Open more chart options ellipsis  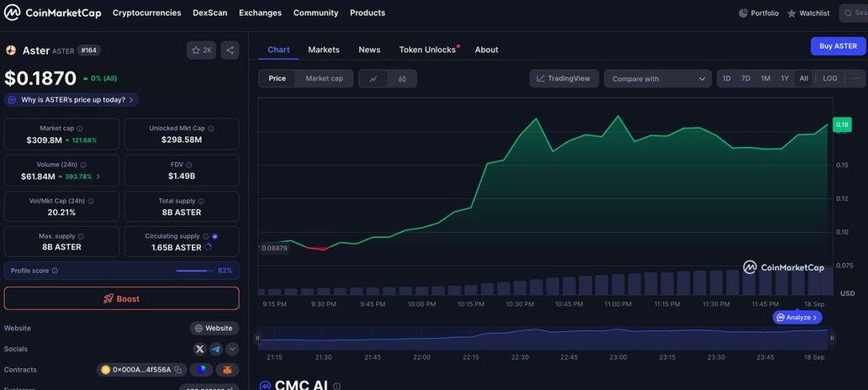tap(856, 78)
